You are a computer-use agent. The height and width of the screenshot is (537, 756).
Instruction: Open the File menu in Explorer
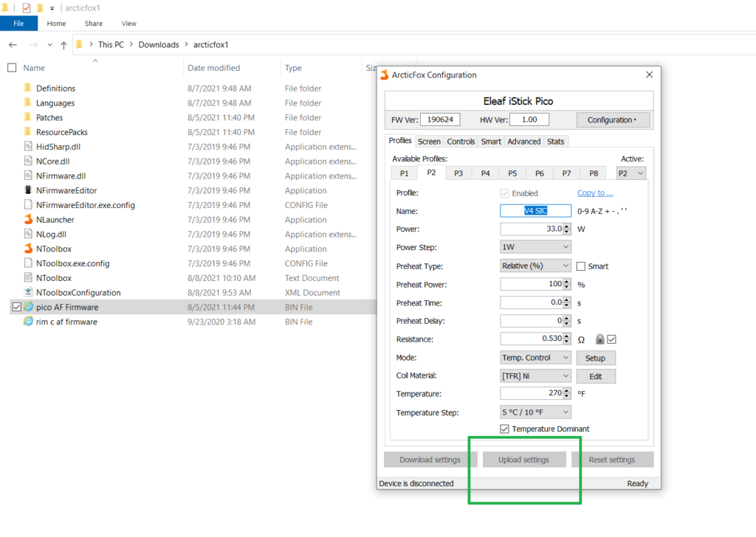point(18,23)
